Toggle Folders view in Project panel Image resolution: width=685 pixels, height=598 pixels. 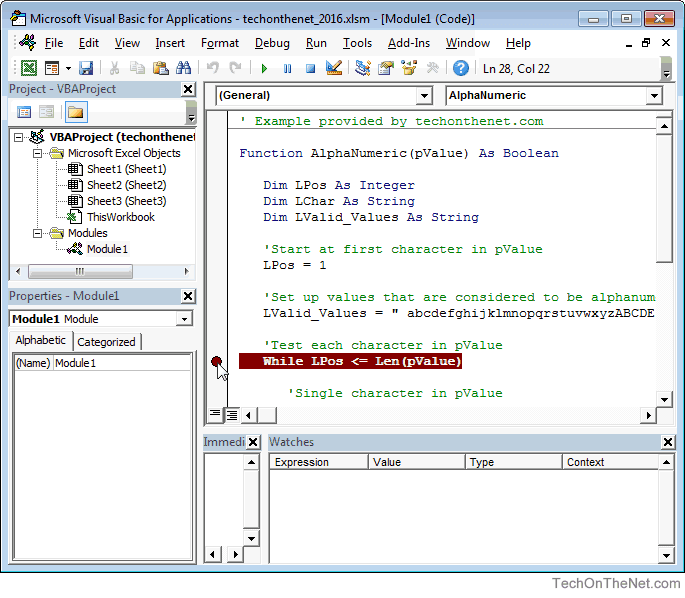(76, 112)
